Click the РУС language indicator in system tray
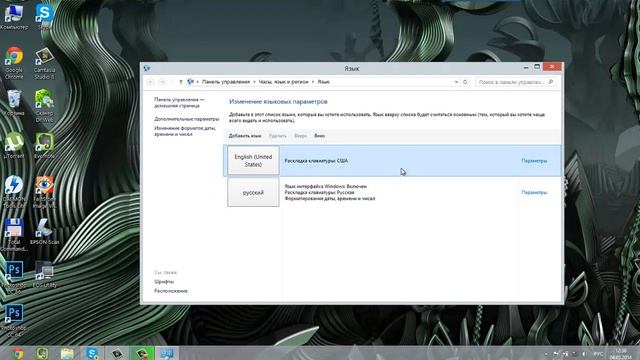Screen dimensions: 640x360 (x=598, y=354)
